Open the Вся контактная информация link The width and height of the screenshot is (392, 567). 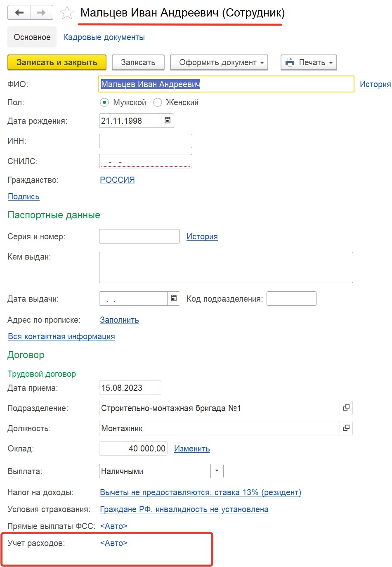61,336
